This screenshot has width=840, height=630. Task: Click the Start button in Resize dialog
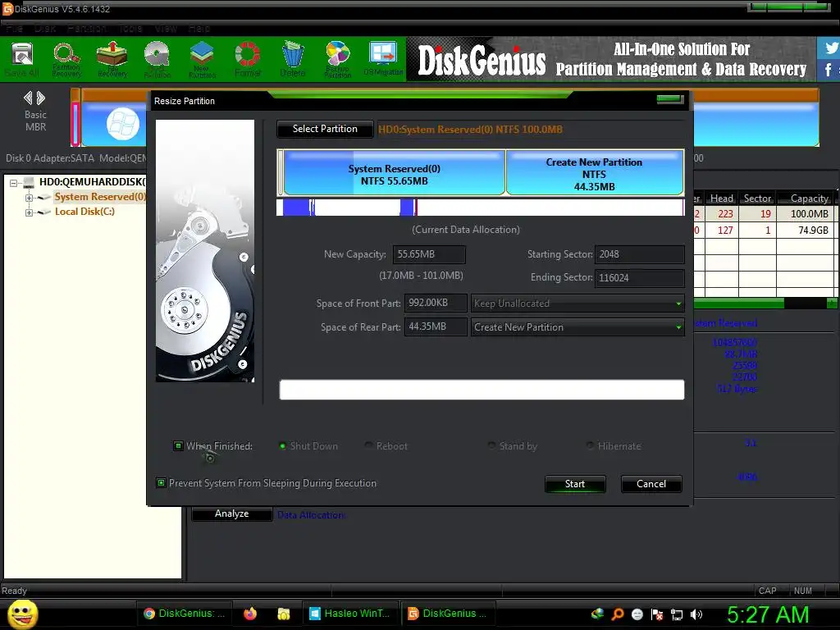pos(575,484)
